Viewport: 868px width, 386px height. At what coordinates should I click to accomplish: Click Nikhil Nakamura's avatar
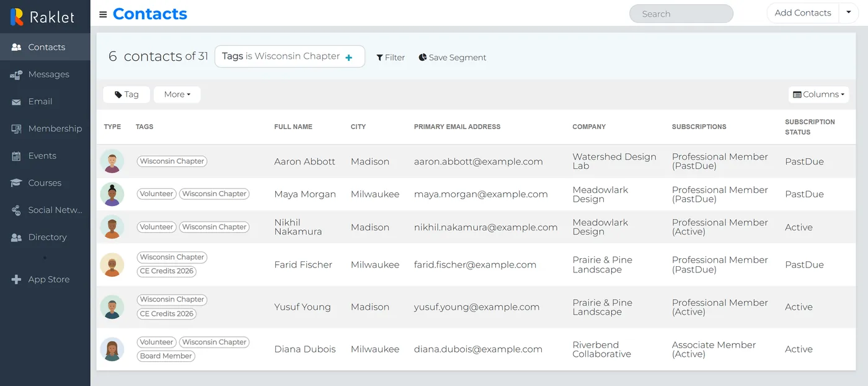[112, 227]
